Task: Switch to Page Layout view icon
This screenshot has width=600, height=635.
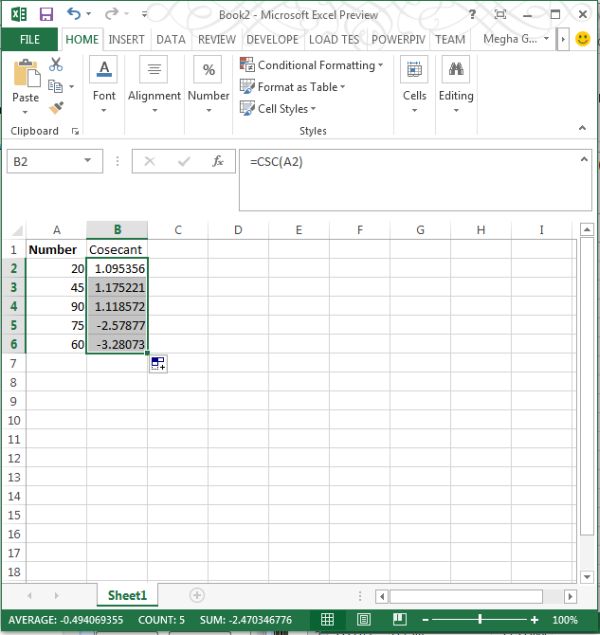Action: tap(364, 619)
